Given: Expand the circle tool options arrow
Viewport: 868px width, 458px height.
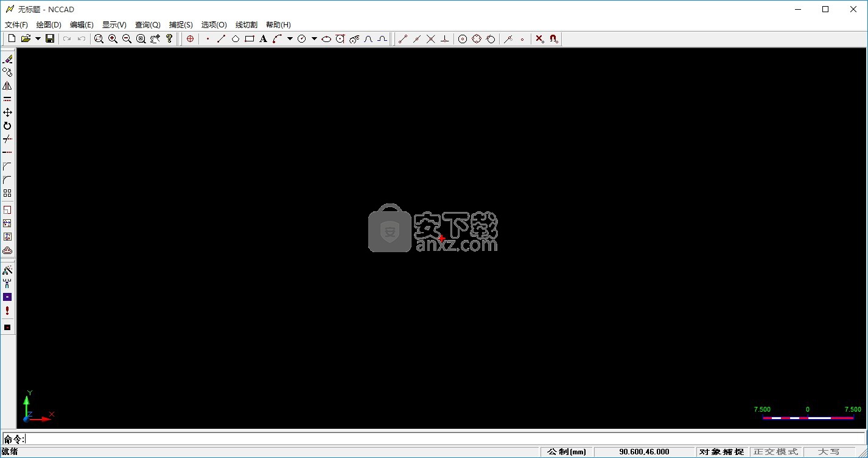Looking at the screenshot, I should pyautogui.click(x=314, y=39).
